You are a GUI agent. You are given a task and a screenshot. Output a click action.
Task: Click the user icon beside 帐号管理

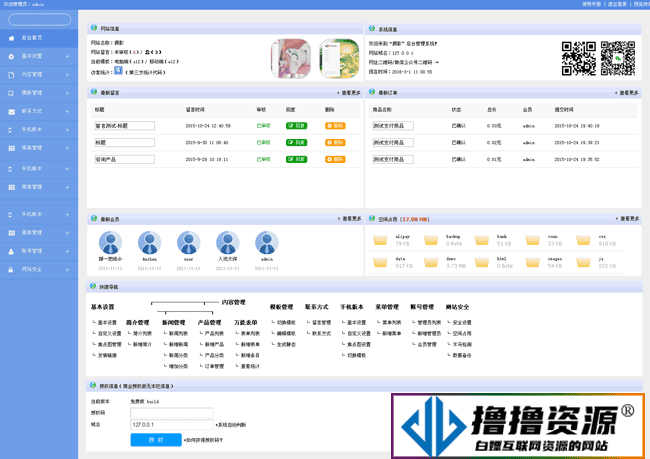[x=12, y=251]
